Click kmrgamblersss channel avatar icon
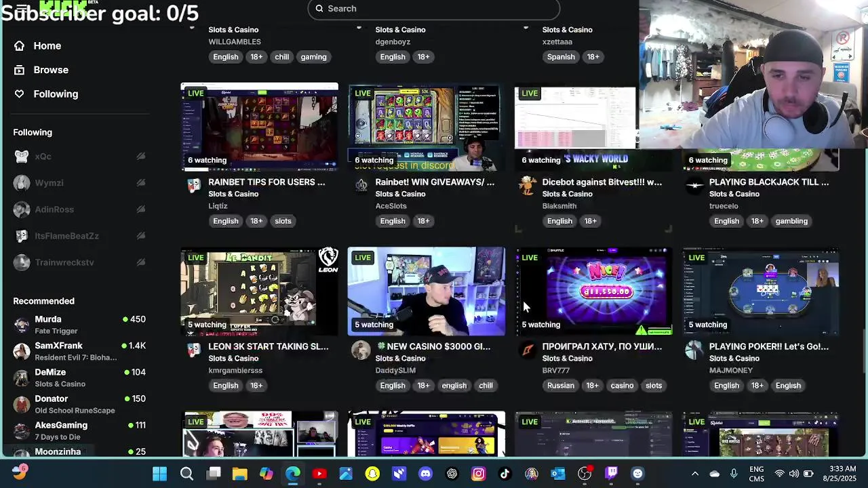Image resolution: width=868 pixels, height=488 pixels. [x=194, y=350]
